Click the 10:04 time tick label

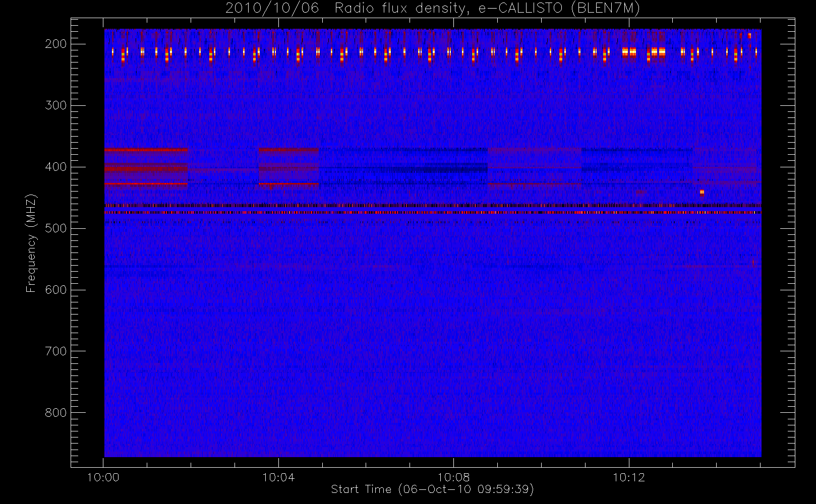pyautogui.click(x=278, y=477)
